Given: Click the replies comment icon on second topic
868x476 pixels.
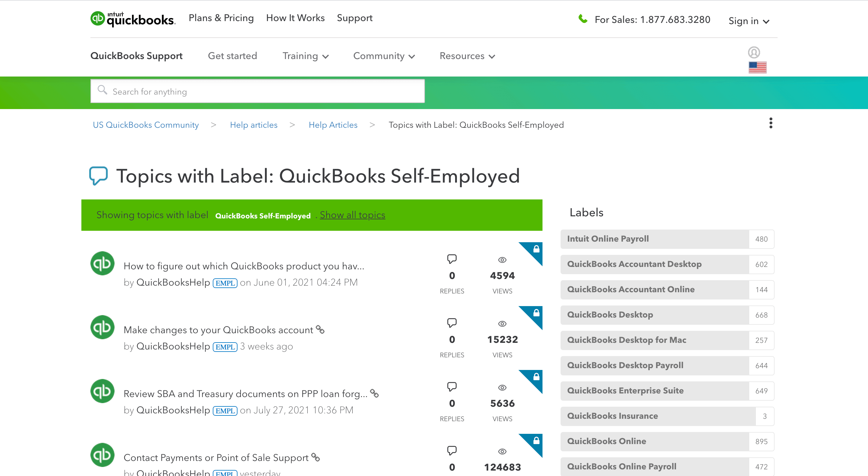Looking at the screenshot, I should click(x=452, y=322).
